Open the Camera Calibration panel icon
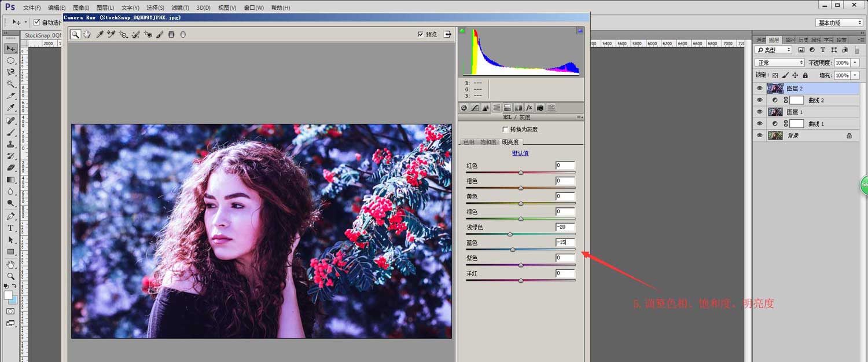 540,108
